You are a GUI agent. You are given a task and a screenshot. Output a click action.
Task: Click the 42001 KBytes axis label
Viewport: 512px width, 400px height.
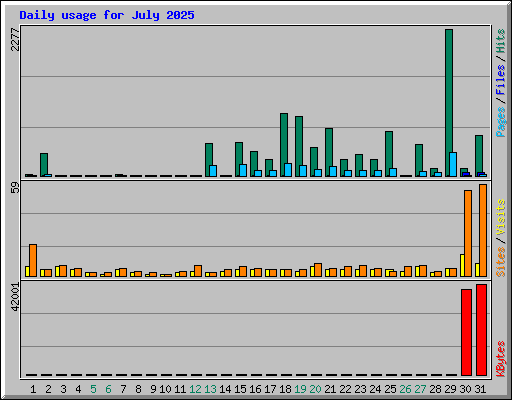15,297
